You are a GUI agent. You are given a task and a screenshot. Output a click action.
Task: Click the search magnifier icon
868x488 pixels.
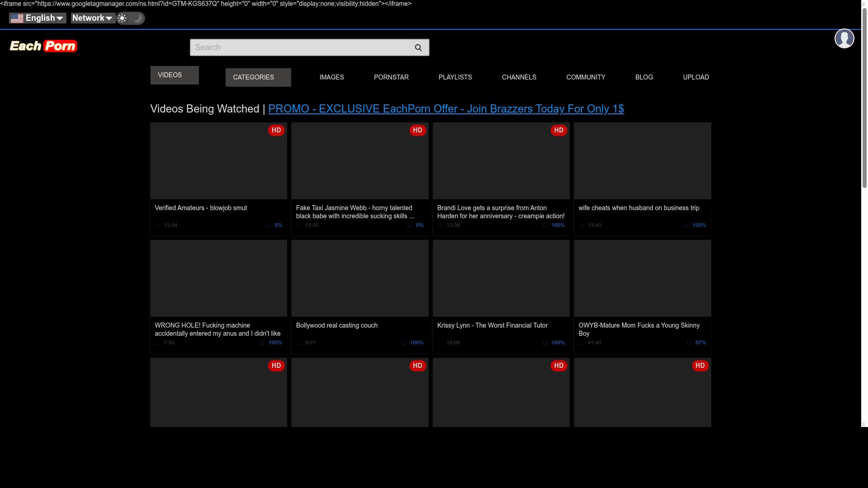tap(418, 47)
